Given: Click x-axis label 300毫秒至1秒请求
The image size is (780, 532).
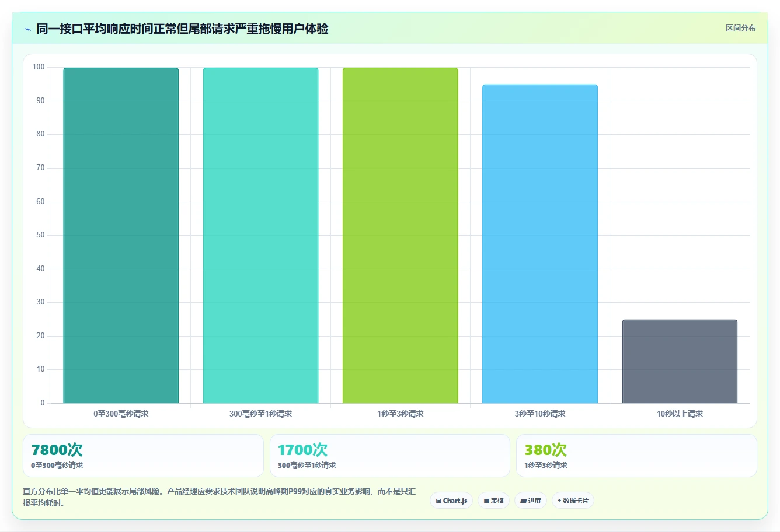Looking at the screenshot, I should point(260,414).
